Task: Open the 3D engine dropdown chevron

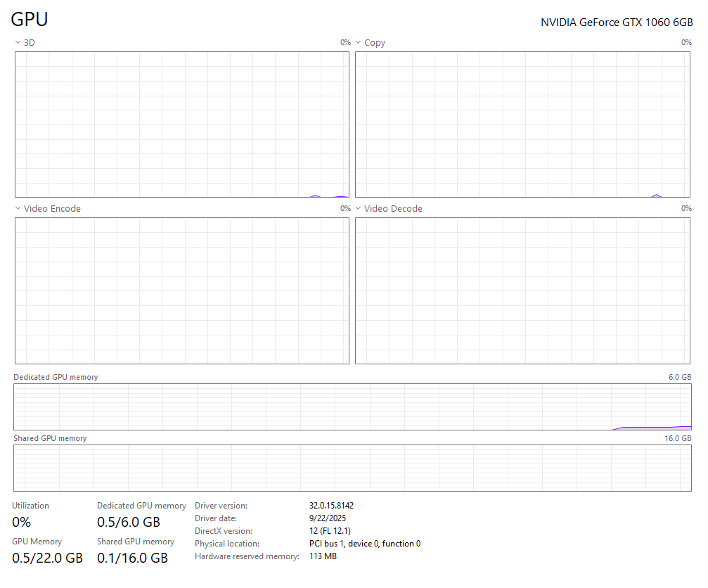Action: [18, 43]
